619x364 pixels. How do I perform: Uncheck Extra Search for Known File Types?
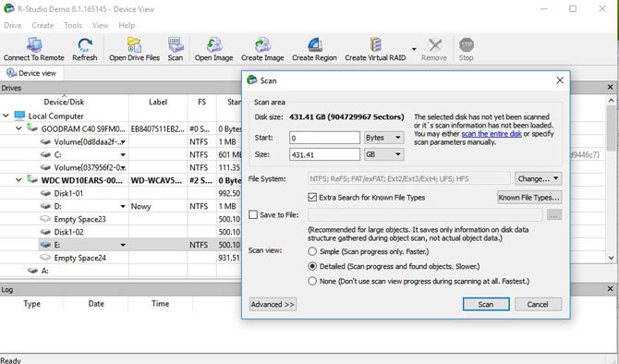312,198
